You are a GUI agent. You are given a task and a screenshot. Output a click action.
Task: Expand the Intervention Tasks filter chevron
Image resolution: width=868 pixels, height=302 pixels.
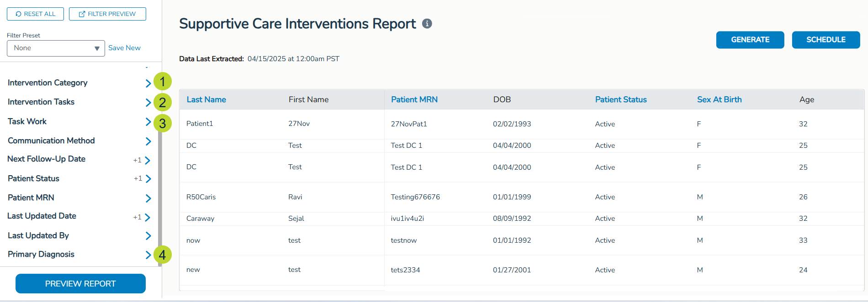(148, 102)
